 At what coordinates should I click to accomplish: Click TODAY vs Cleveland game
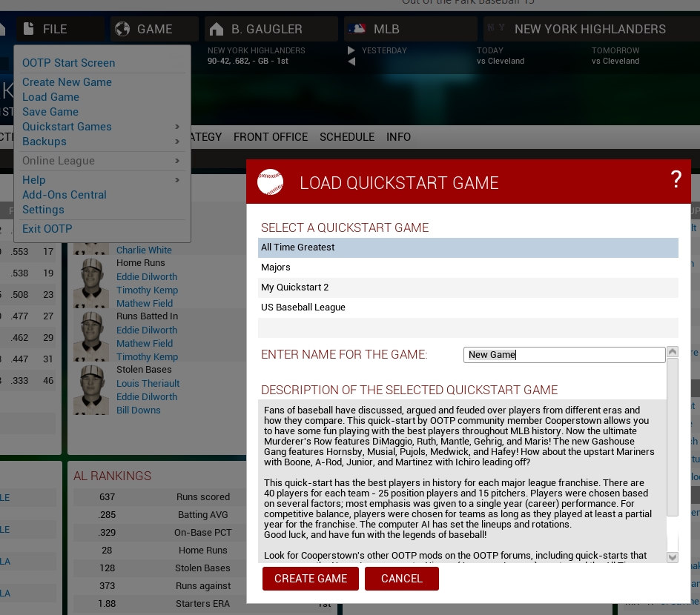point(500,56)
